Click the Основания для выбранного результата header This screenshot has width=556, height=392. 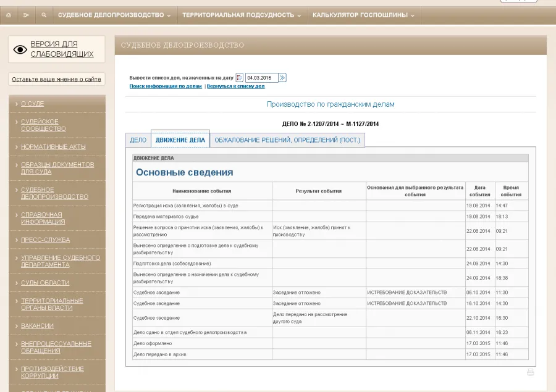tap(415, 191)
